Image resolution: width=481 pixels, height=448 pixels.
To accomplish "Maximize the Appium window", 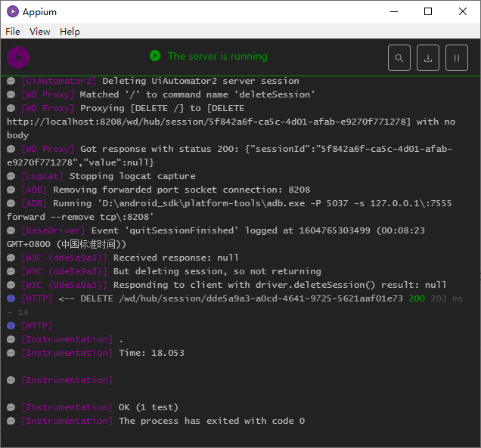I will pos(428,11).
